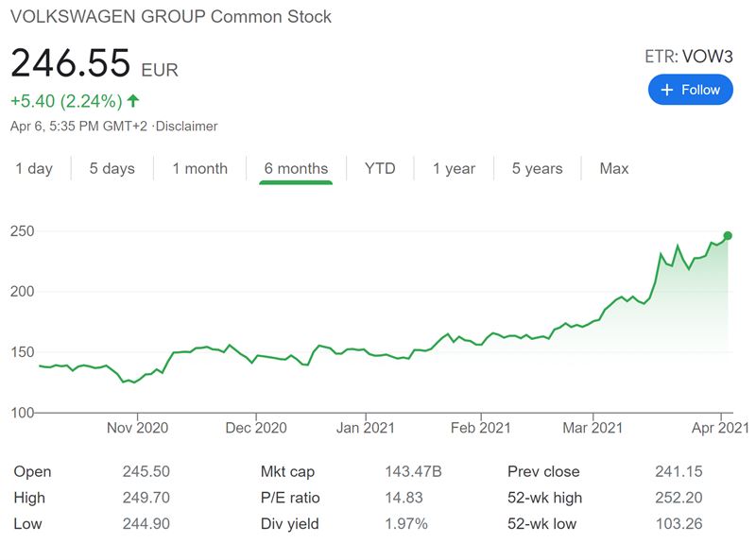Image resolution: width=756 pixels, height=560 pixels.
Task: Click the Mkt cap label
Action: click(287, 472)
